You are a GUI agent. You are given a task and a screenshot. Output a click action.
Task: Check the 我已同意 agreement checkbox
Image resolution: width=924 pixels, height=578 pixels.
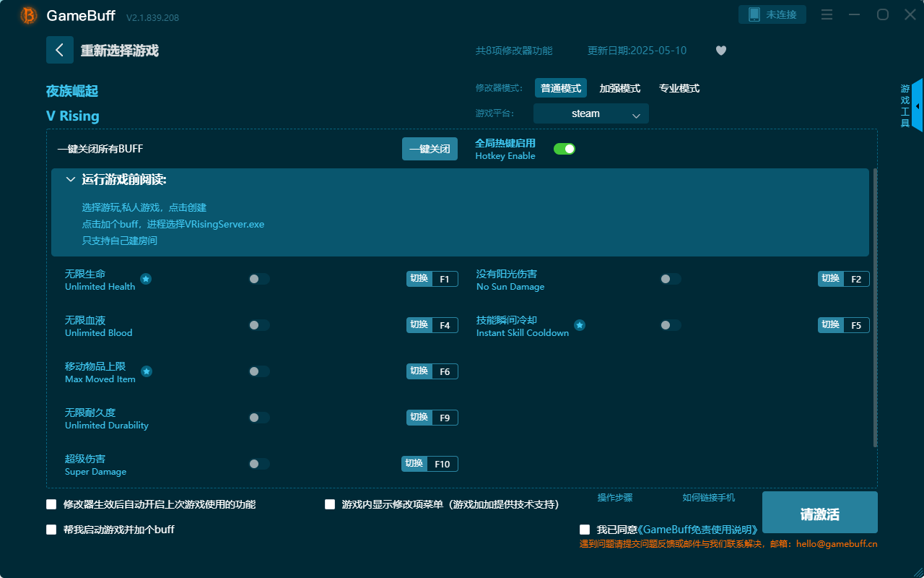coord(584,530)
